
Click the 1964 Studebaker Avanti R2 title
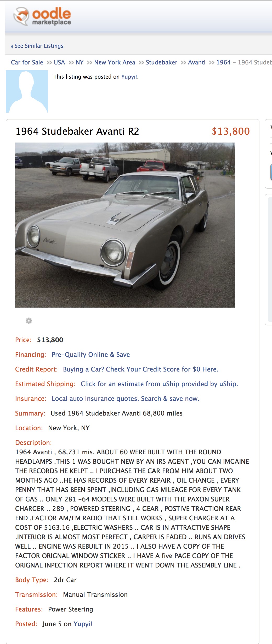(77, 131)
